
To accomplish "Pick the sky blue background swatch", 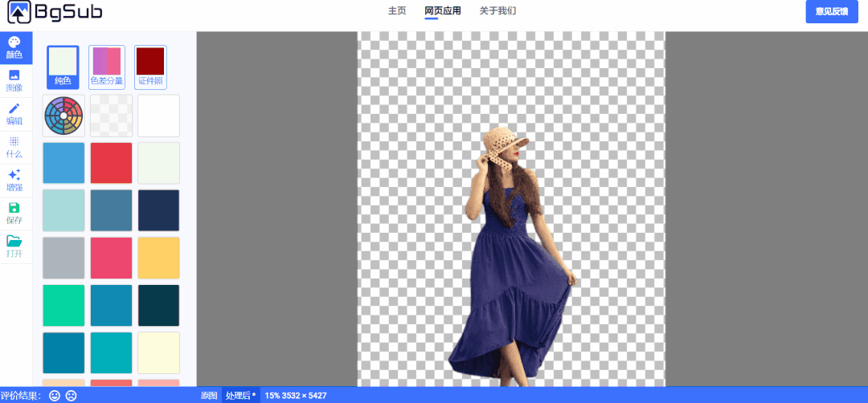I will [63, 163].
